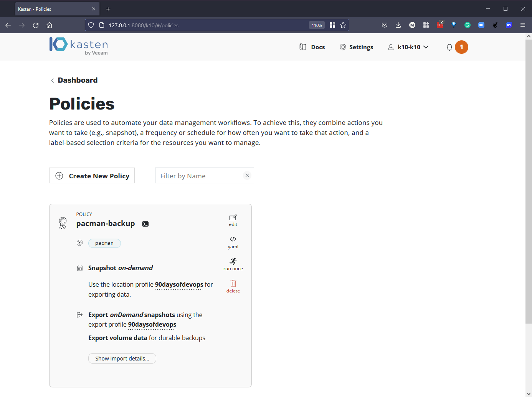Open the Settings page

point(357,47)
